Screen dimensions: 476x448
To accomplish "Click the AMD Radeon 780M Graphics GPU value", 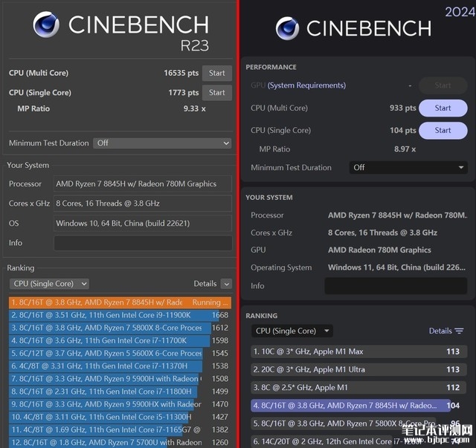I will click(379, 250).
